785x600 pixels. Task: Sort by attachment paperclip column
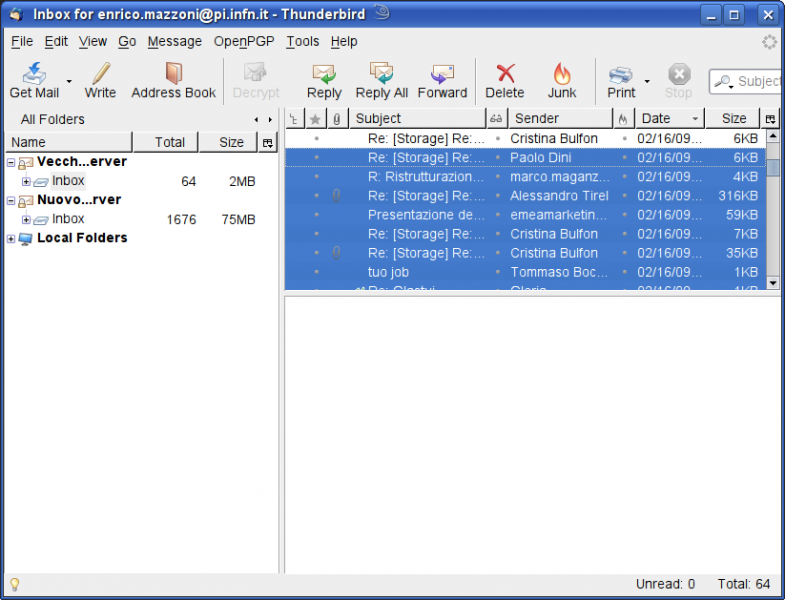tap(337, 119)
